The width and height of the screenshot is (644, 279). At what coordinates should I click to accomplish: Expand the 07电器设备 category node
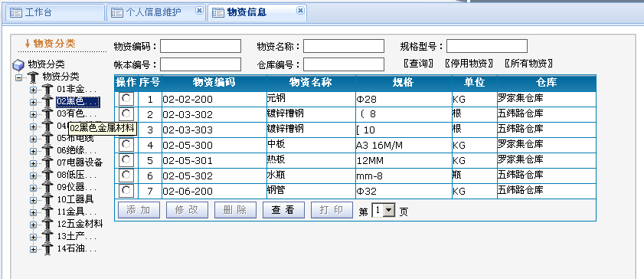point(33,163)
